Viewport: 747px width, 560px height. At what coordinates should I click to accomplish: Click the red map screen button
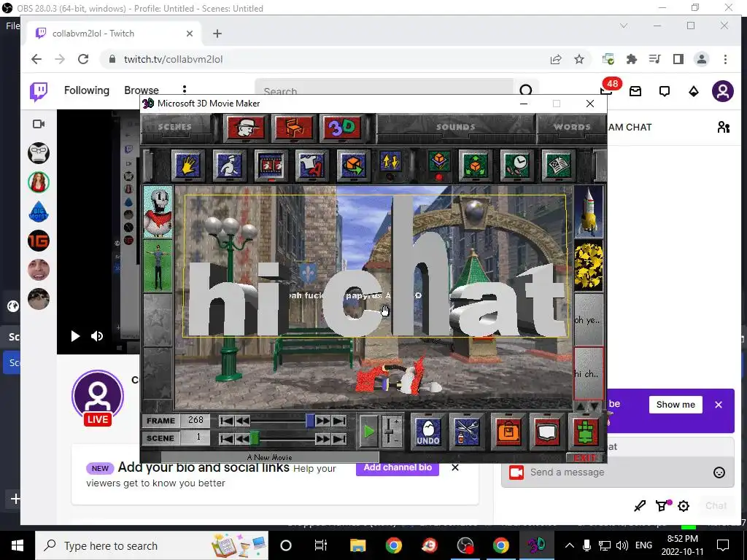pyautogui.click(x=546, y=432)
